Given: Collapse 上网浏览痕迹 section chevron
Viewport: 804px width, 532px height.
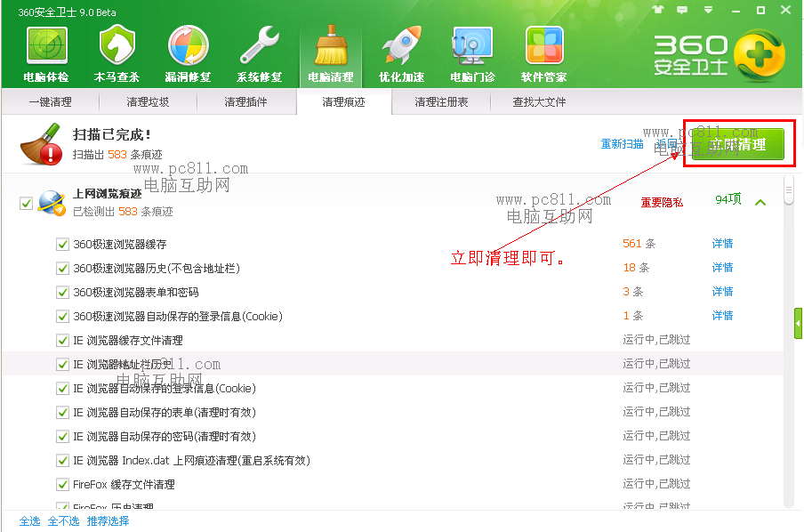Looking at the screenshot, I should click(760, 203).
